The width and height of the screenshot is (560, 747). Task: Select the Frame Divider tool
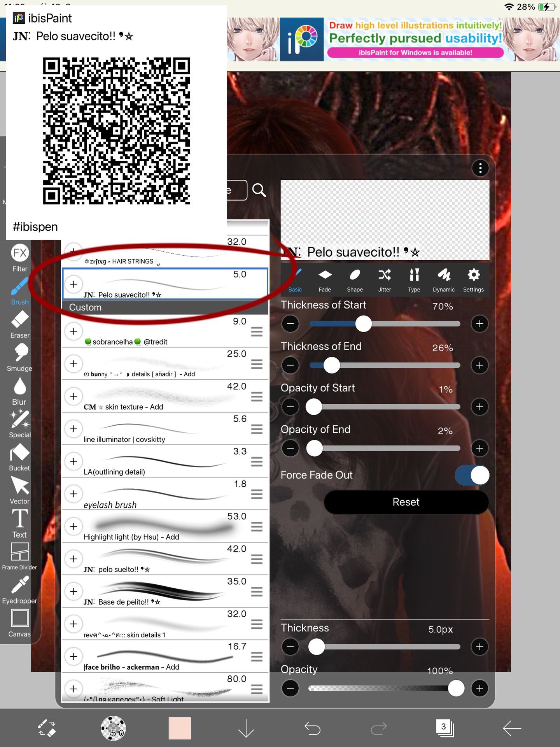coord(19,557)
